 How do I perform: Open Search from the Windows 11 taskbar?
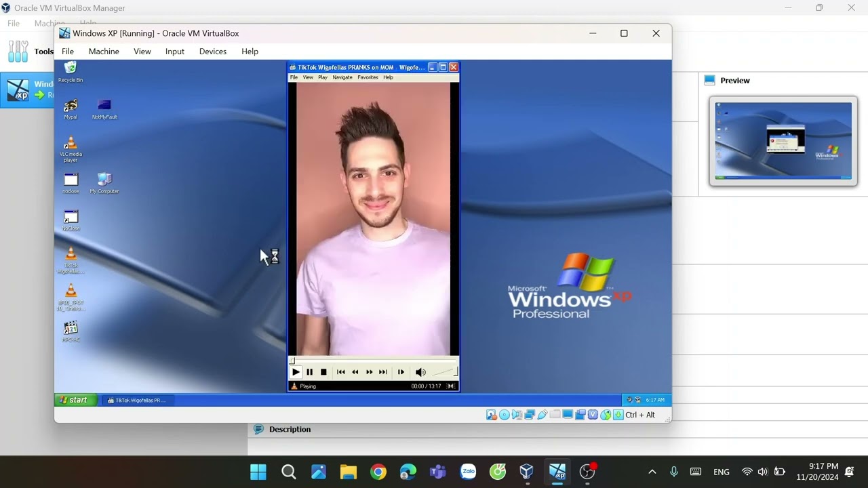pos(288,472)
